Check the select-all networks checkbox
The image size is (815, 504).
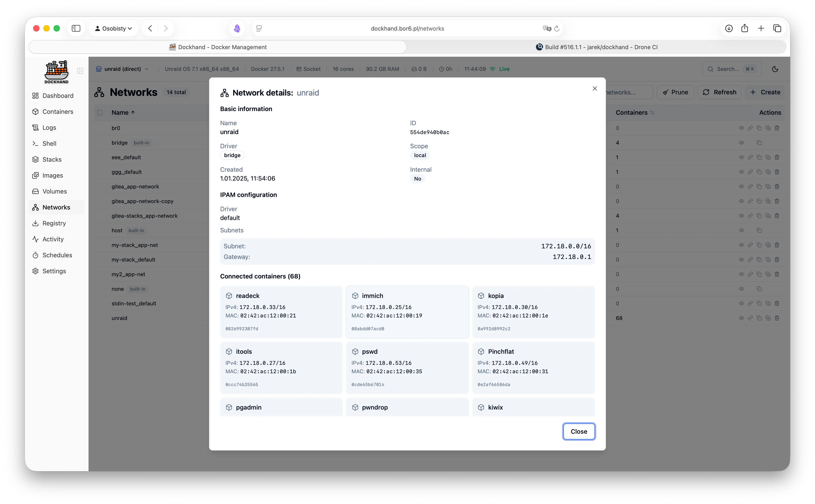100,113
